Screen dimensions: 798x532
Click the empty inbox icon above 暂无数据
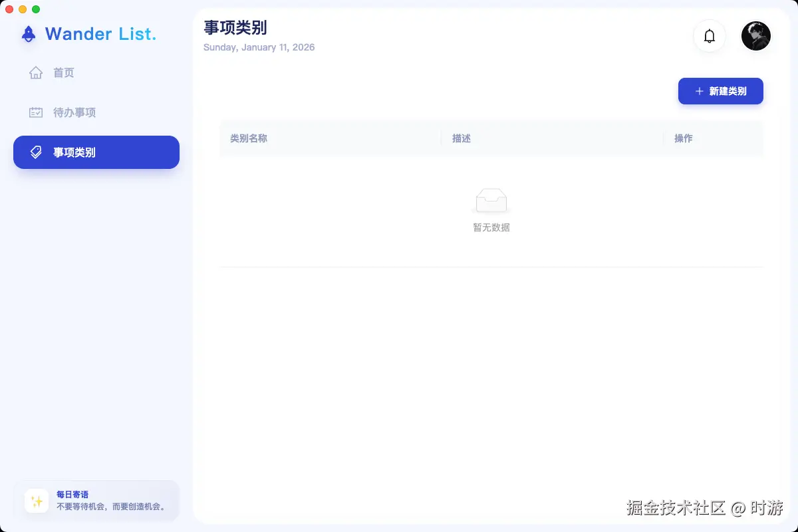pyautogui.click(x=491, y=201)
